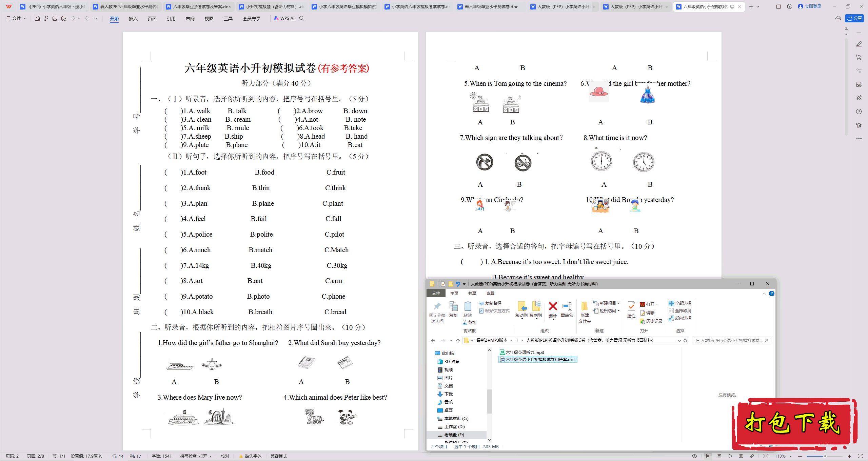The image size is (868, 461).
Task: Switch to outline view in status bar
Action: pyautogui.click(x=719, y=456)
